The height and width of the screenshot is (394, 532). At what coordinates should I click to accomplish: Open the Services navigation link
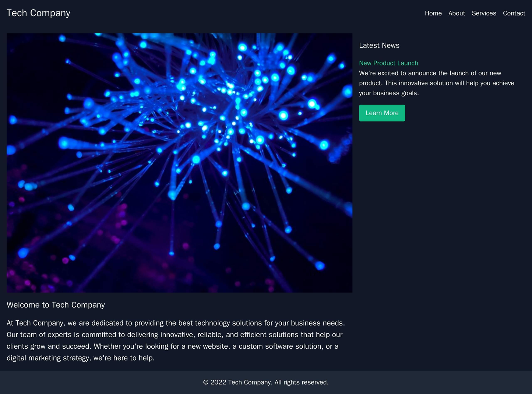point(483,13)
